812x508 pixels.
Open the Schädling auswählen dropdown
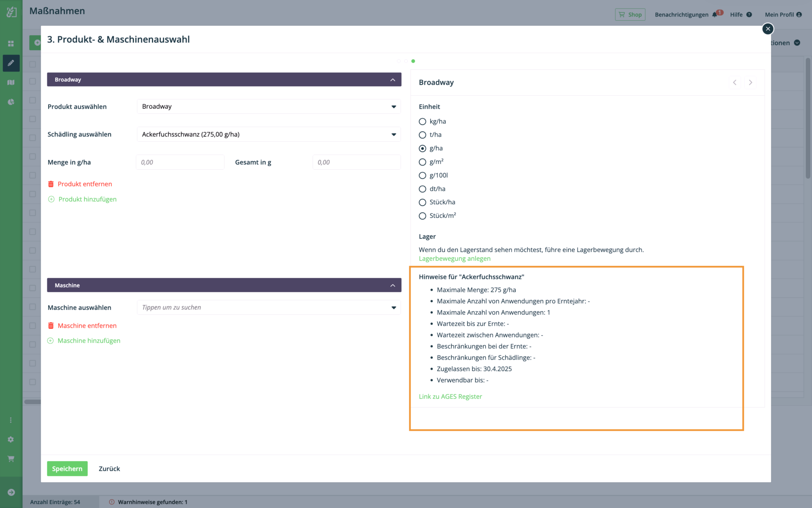[x=269, y=135]
